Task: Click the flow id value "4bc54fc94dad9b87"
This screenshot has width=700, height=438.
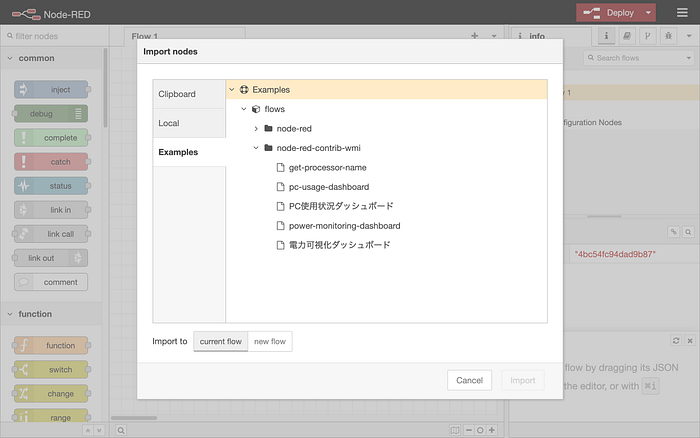Action: pyautogui.click(x=615, y=254)
